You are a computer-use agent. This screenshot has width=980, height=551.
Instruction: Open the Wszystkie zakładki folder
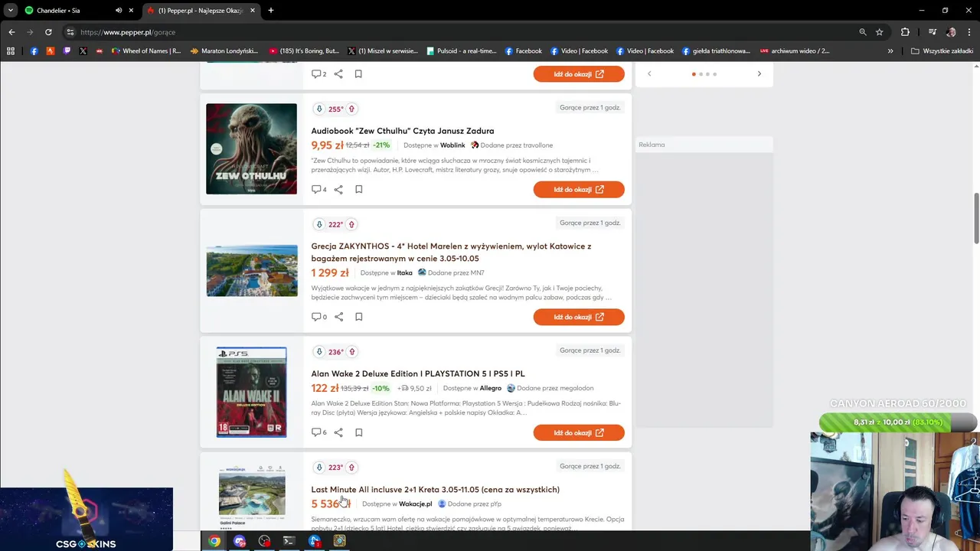point(942,51)
